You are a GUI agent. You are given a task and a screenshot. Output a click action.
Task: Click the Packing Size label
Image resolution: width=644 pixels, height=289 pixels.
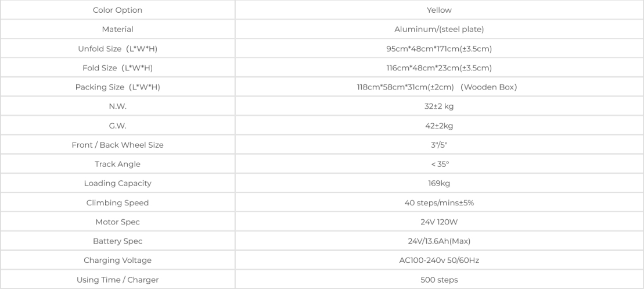117,87
